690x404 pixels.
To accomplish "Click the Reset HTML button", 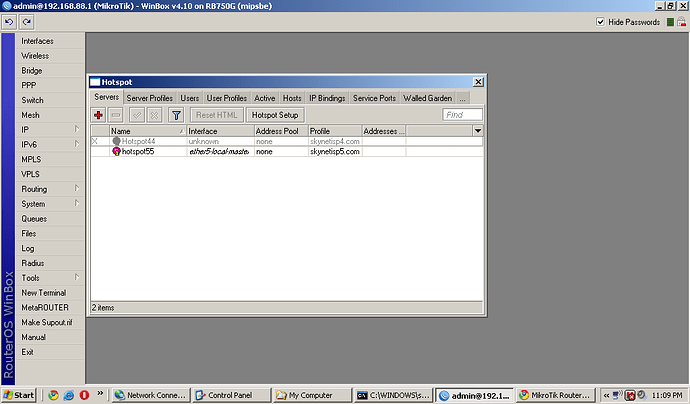I will coord(217,115).
